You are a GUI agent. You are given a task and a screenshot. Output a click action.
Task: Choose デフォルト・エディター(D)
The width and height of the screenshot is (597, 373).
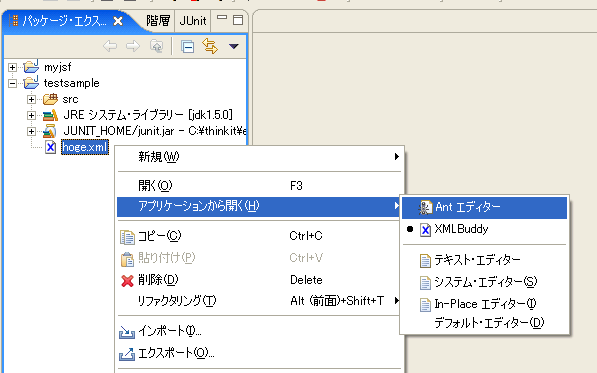pos(484,323)
